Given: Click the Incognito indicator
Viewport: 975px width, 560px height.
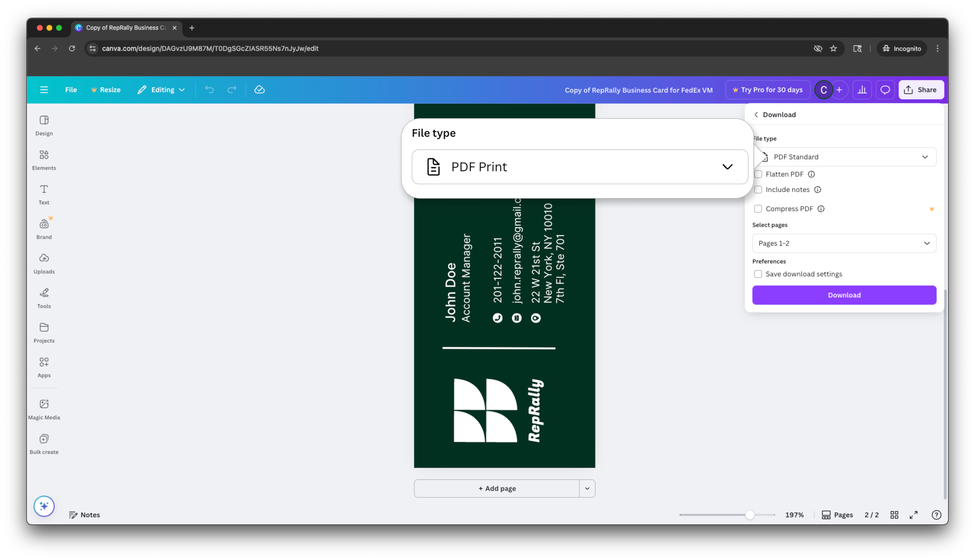Looking at the screenshot, I should (902, 48).
